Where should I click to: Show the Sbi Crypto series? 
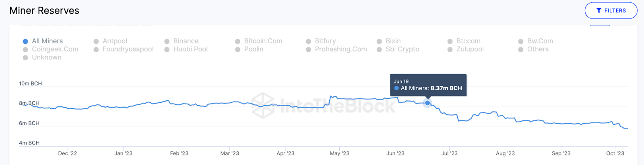(x=402, y=49)
